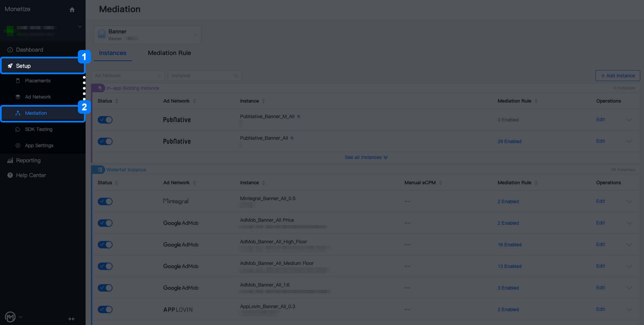Screen dimensions: 644x325
Task: Open 16 Enabled mediation rule link
Action: pyautogui.click(x=510, y=245)
